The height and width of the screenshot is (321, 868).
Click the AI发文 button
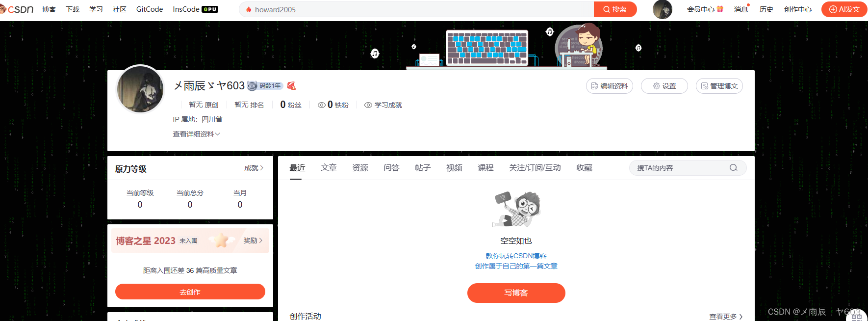click(x=844, y=9)
